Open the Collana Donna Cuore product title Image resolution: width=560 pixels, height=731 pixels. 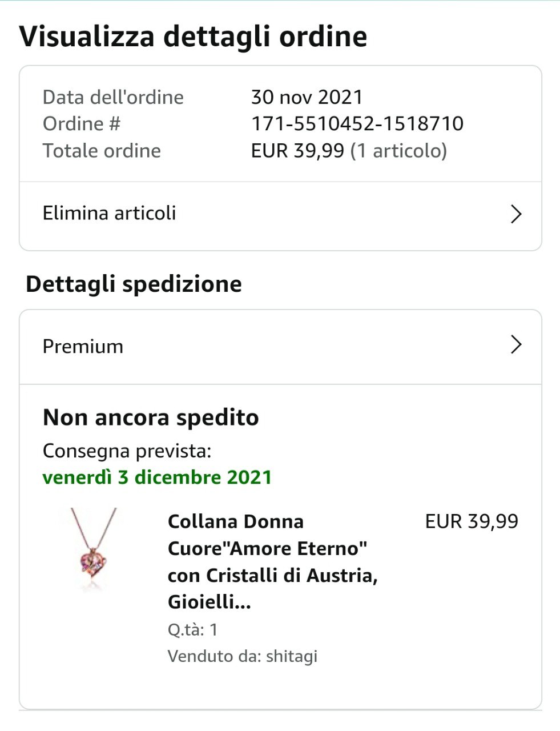272,561
